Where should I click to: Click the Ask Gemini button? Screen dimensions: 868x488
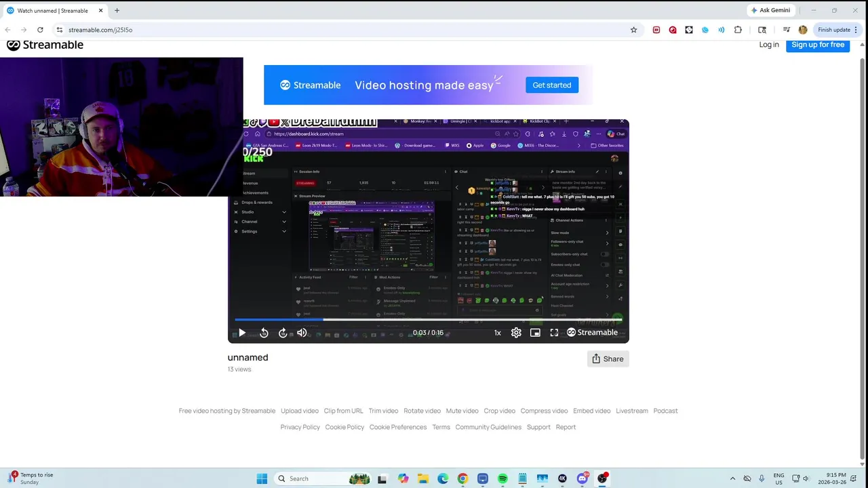pyautogui.click(x=770, y=10)
